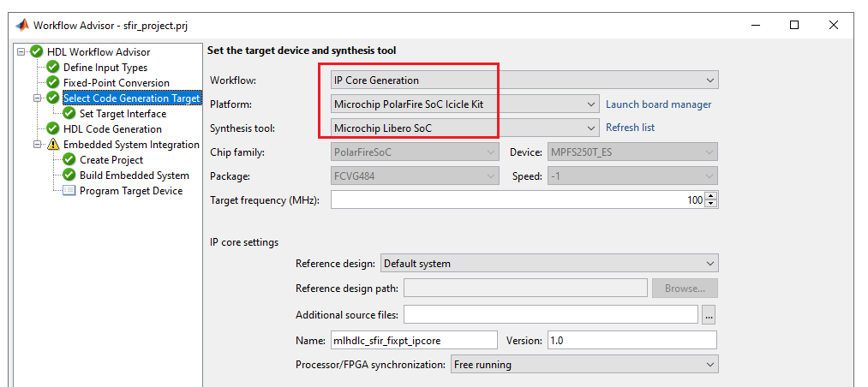
Task: Click the Program Target Device step icon
Action: pos(69,191)
